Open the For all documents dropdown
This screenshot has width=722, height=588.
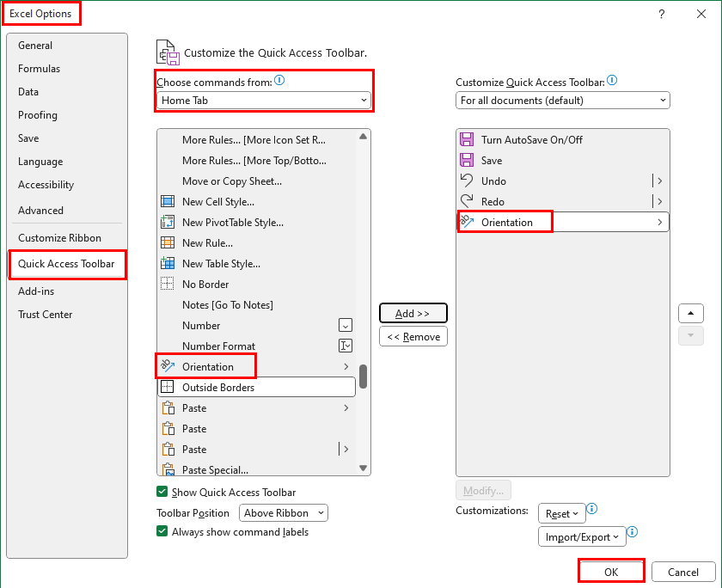click(x=563, y=101)
